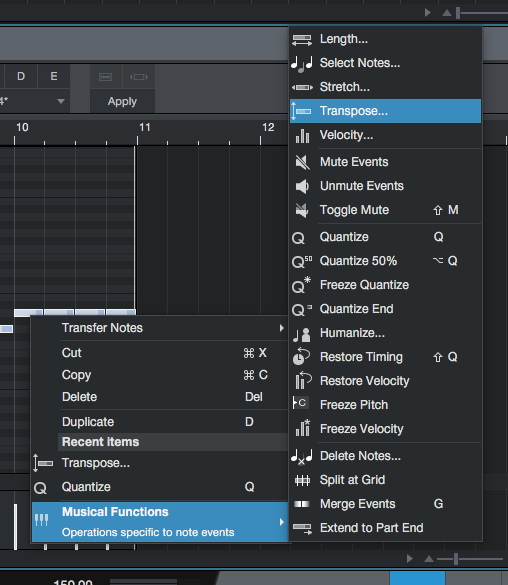Viewport: 508px width, 585px height.
Task: Click the Restore Timing clock icon
Action: click(x=301, y=357)
